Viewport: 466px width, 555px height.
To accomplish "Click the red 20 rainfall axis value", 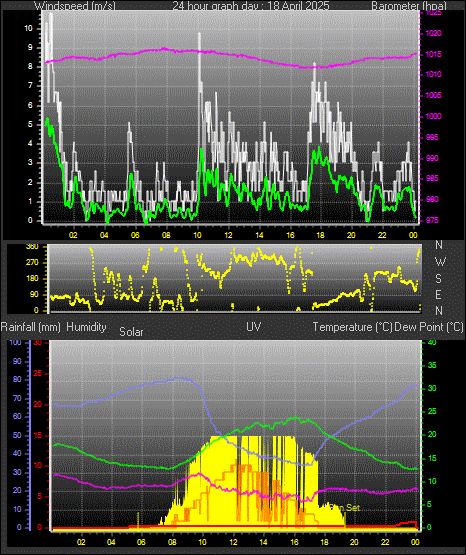I will click(38, 405).
